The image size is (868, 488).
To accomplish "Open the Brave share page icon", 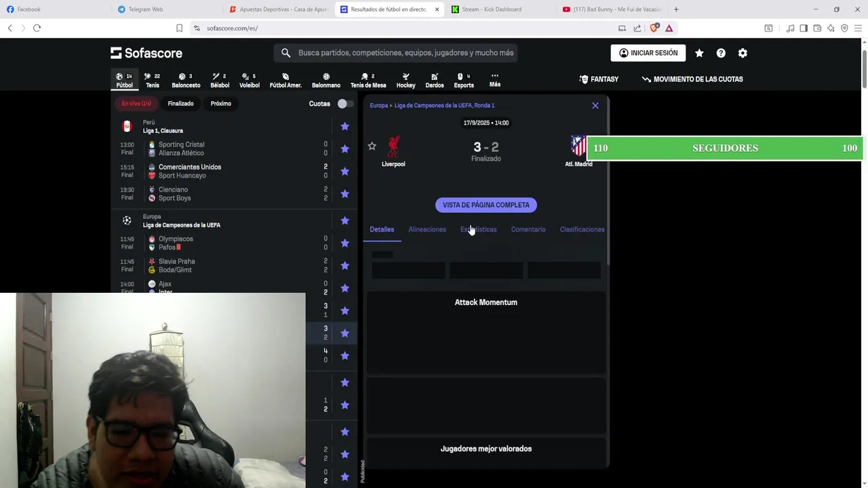I will (637, 28).
